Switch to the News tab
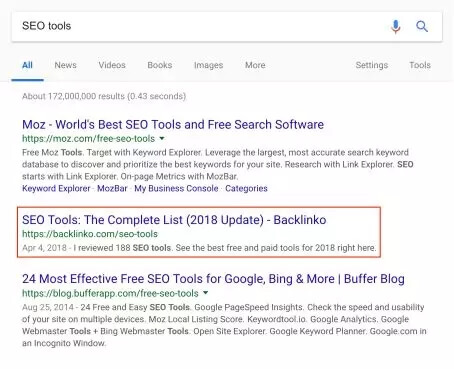 pyautogui.click(x=65, y=65)
